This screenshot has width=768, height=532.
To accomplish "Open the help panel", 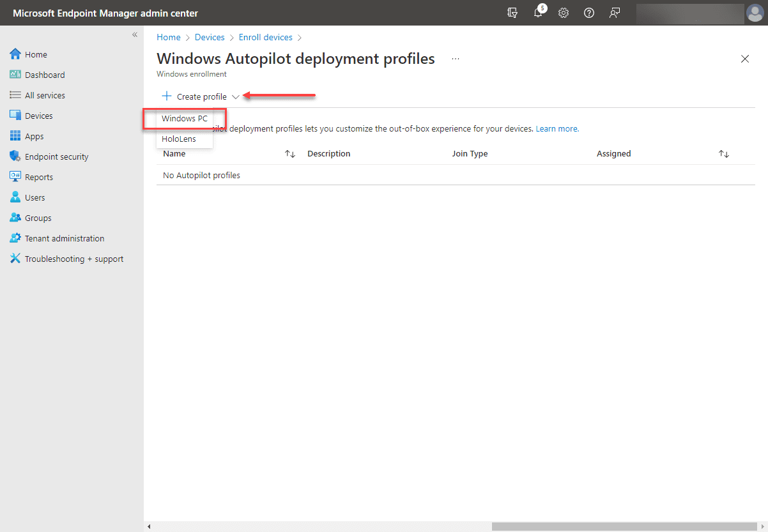I will pyautogui.click(x=589, y=13).
